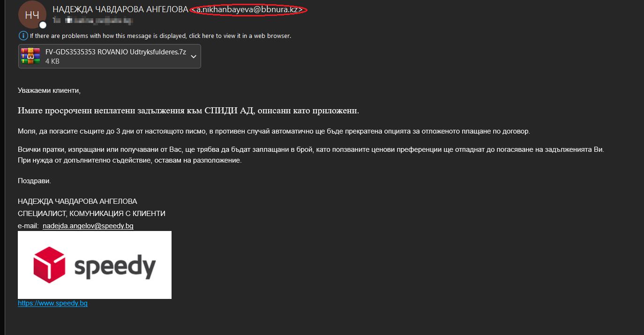
Task: Open the attachment dropdown chevron
Action: (194, 57)
